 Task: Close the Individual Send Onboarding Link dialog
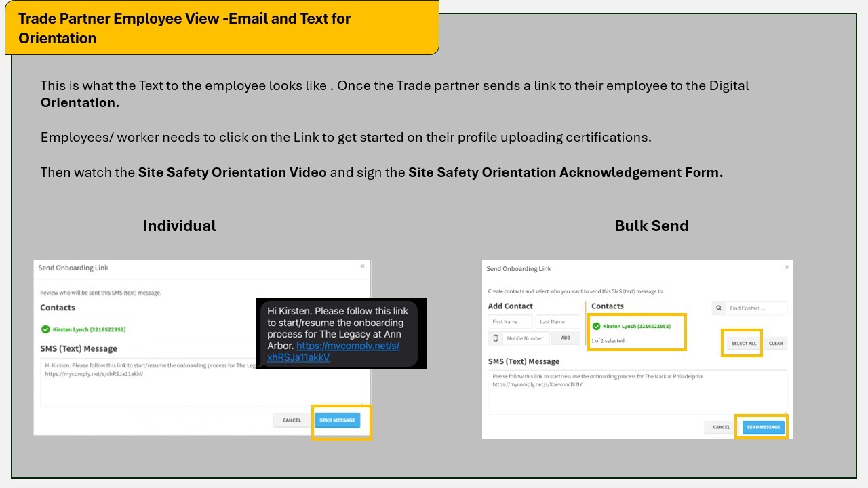(x=362, y=266)
